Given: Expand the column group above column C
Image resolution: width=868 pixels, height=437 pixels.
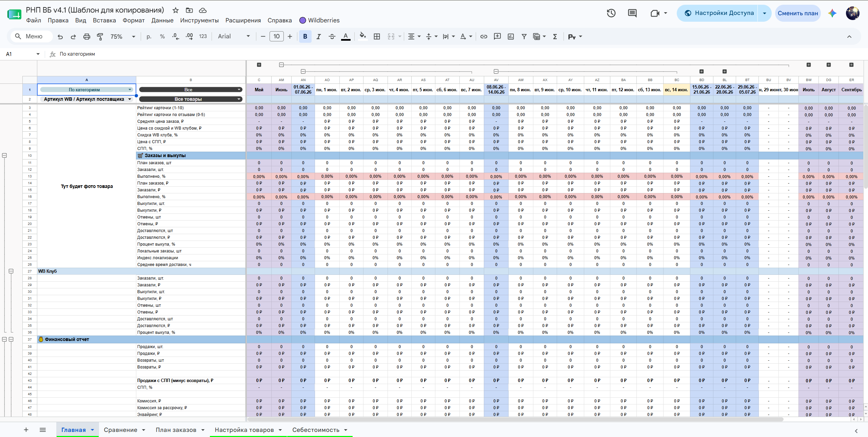Looking at the screenshot, I should pyautogui.click(x=259, y=65).
